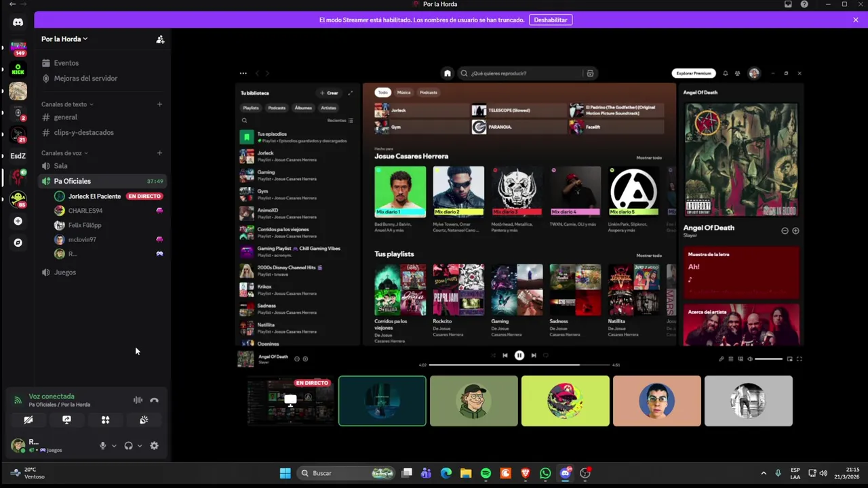Open the Eventos section

click(101, 63)
